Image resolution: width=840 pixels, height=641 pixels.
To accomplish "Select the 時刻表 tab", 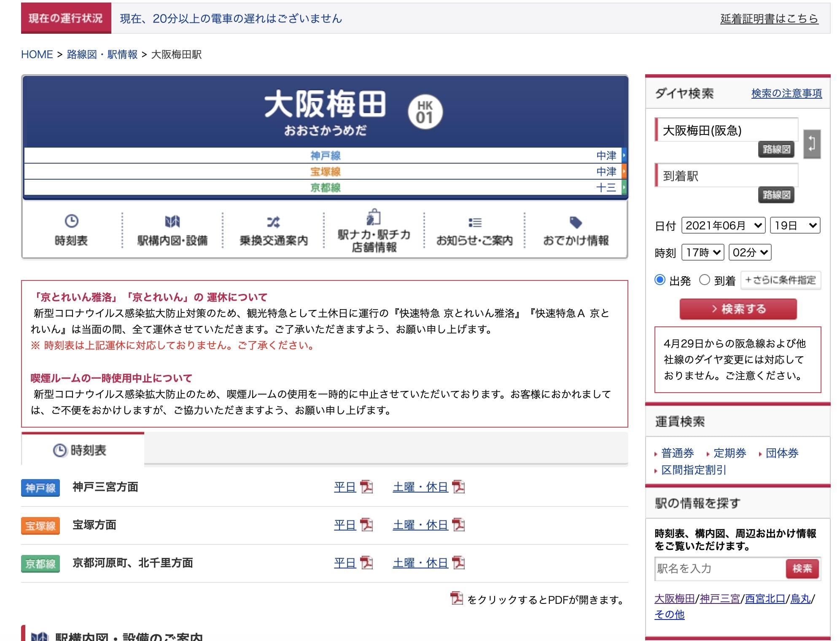I will tap(83, 450).
